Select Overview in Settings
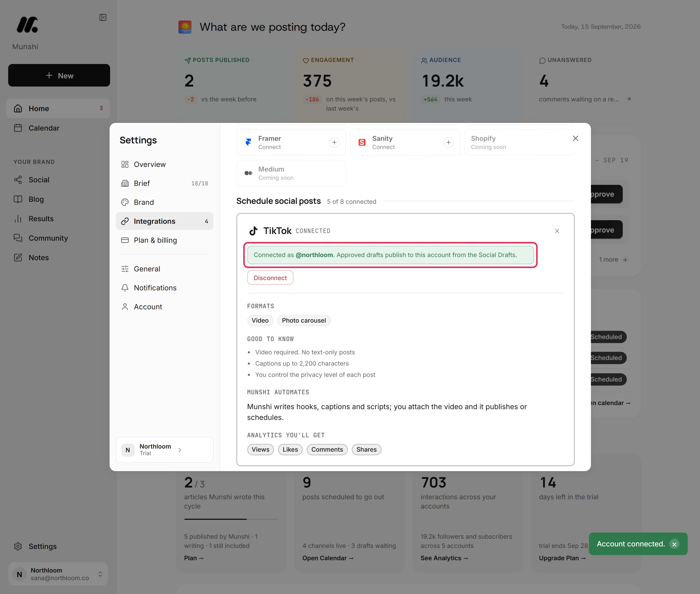700x594 pixels. (164, 164)
